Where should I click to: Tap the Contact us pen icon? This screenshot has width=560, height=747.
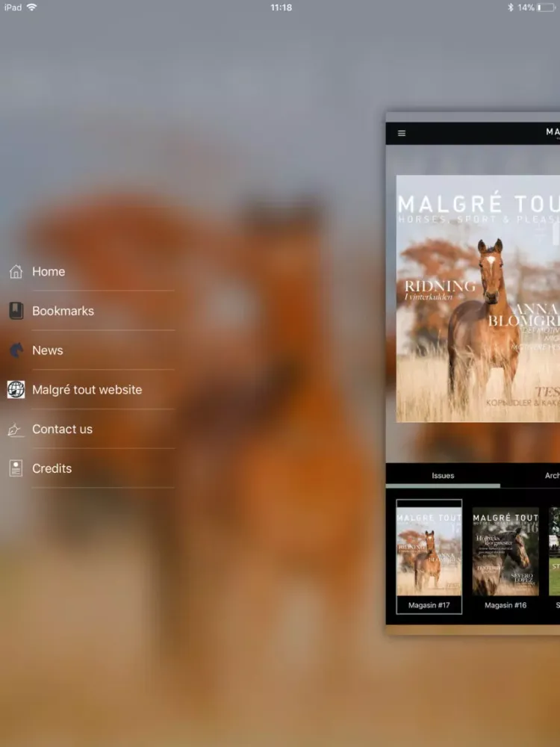(16, 430)
